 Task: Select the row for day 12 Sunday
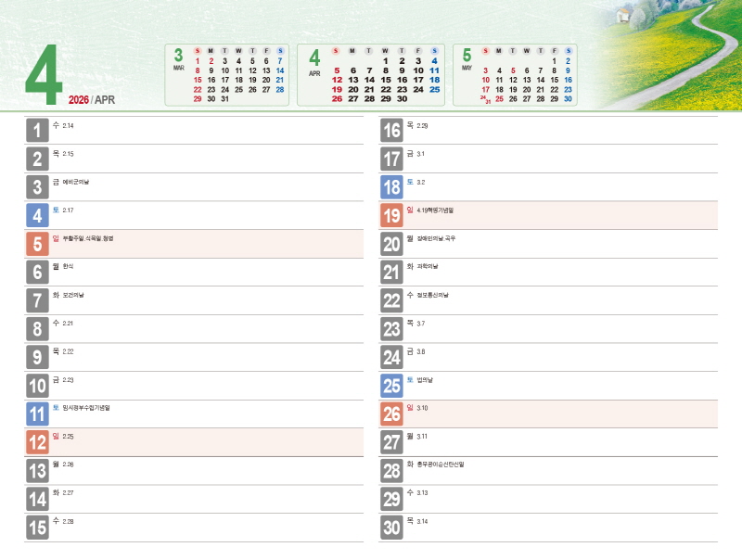click(195, 442)
